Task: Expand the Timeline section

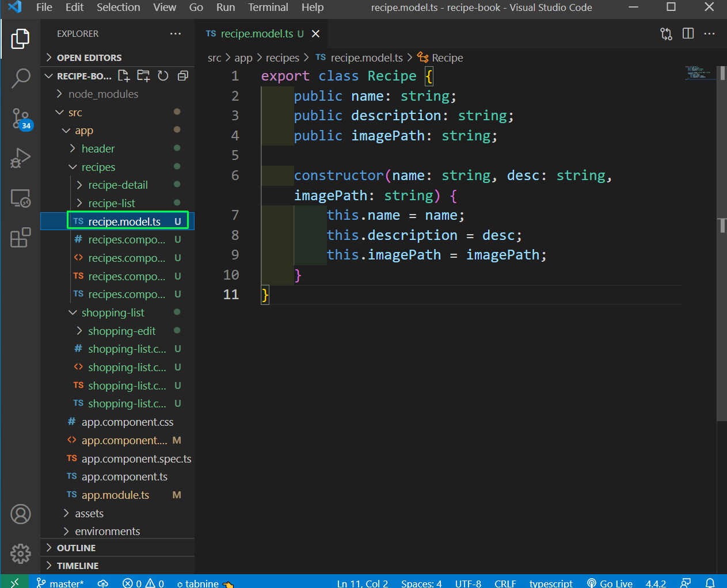Action: click(117, 566)
